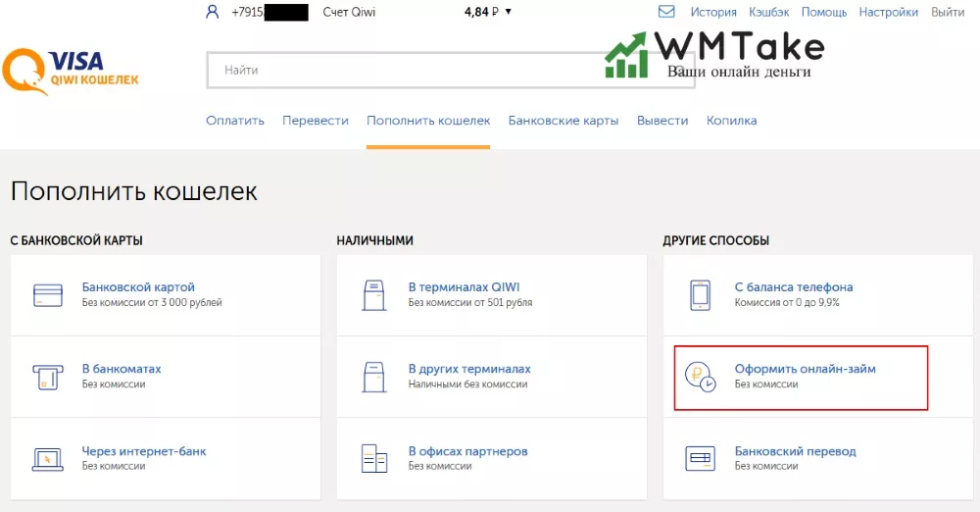Open the История link

(x=713, y=12)
